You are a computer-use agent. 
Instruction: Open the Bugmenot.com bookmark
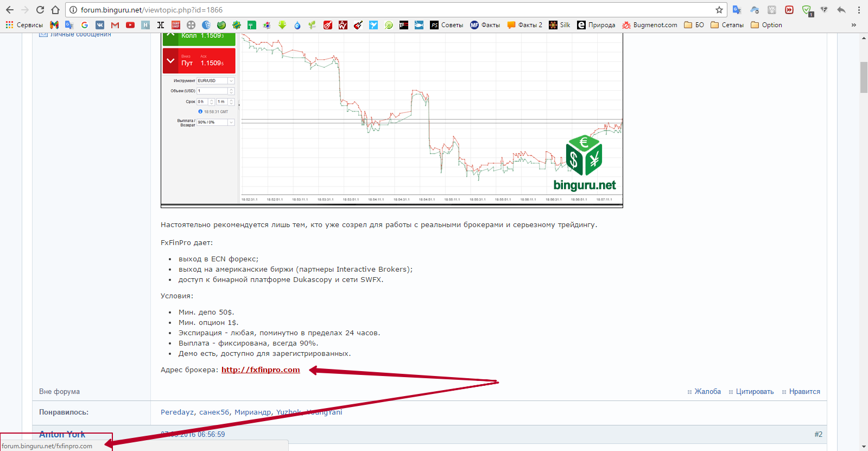click(x=650, y=25)
